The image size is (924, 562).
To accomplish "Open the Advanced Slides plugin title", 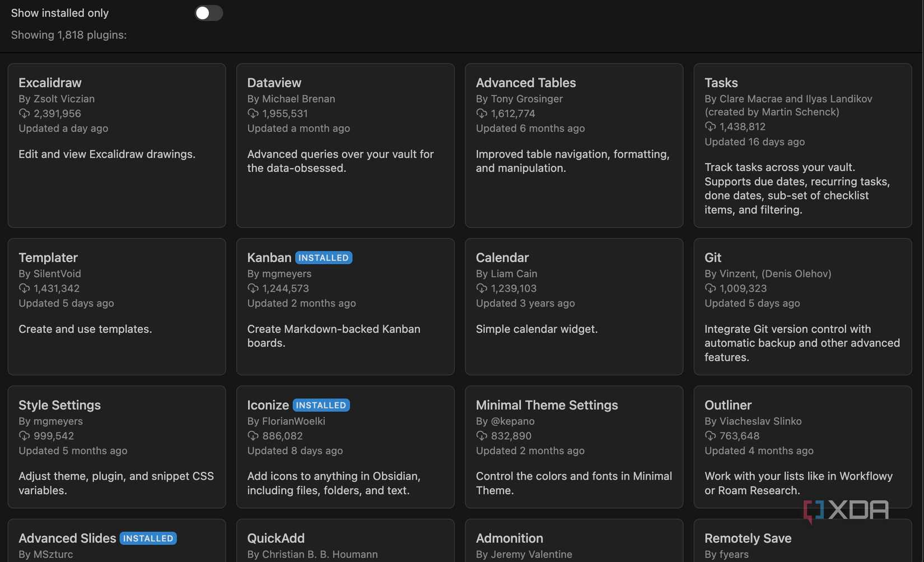I will [67, 538].
